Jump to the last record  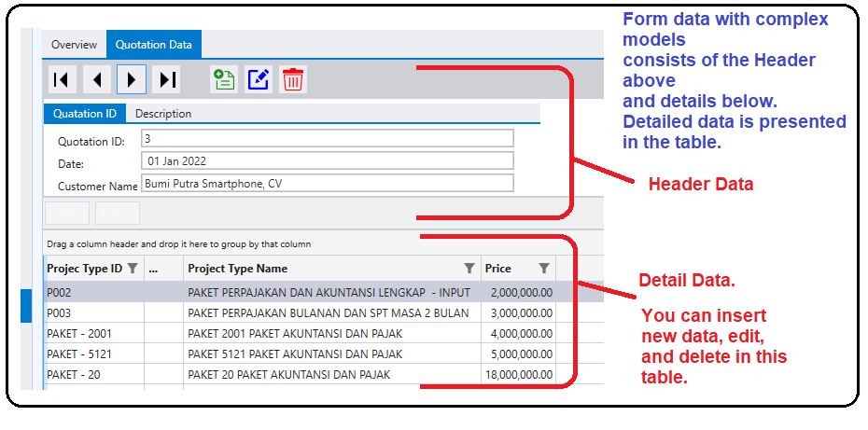coord(167,80)
